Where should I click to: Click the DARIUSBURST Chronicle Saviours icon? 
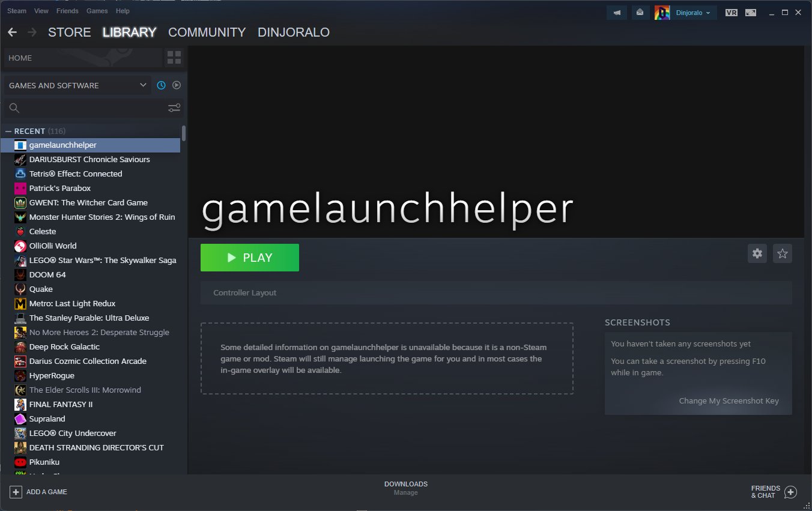(20, 160)
